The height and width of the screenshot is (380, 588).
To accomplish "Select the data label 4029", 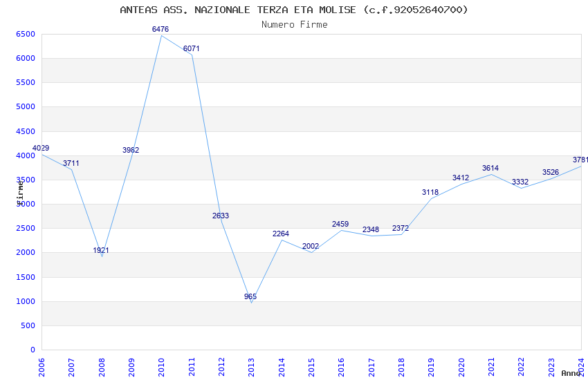I will [x=41, y=148].
